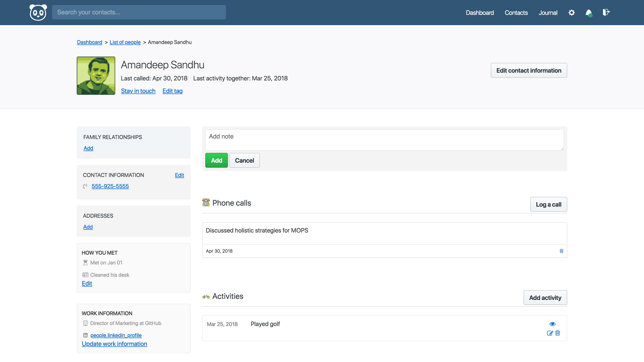644x362 pixels.
Task: Click the Monica panda logo icon
Action: (38, 12)
